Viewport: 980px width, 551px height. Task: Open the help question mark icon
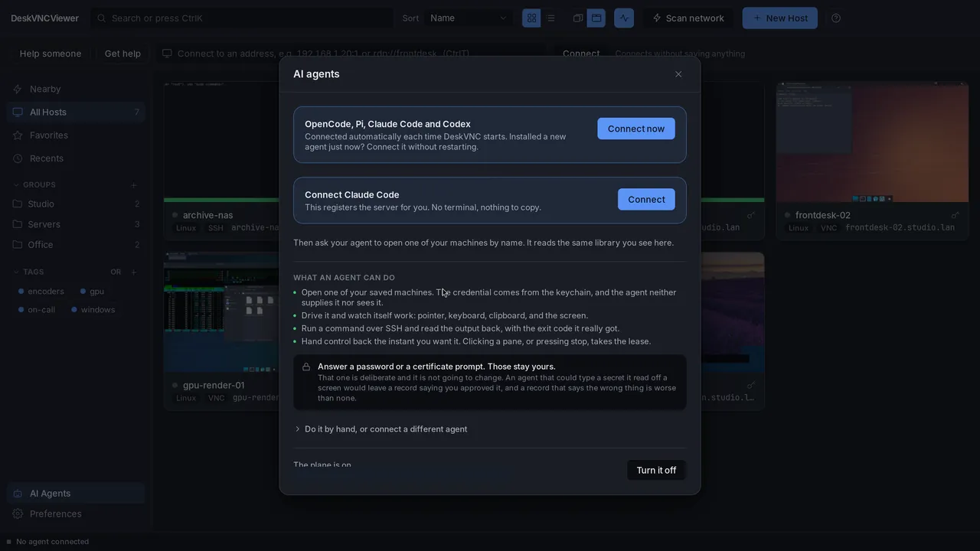[x=836, y=18]
